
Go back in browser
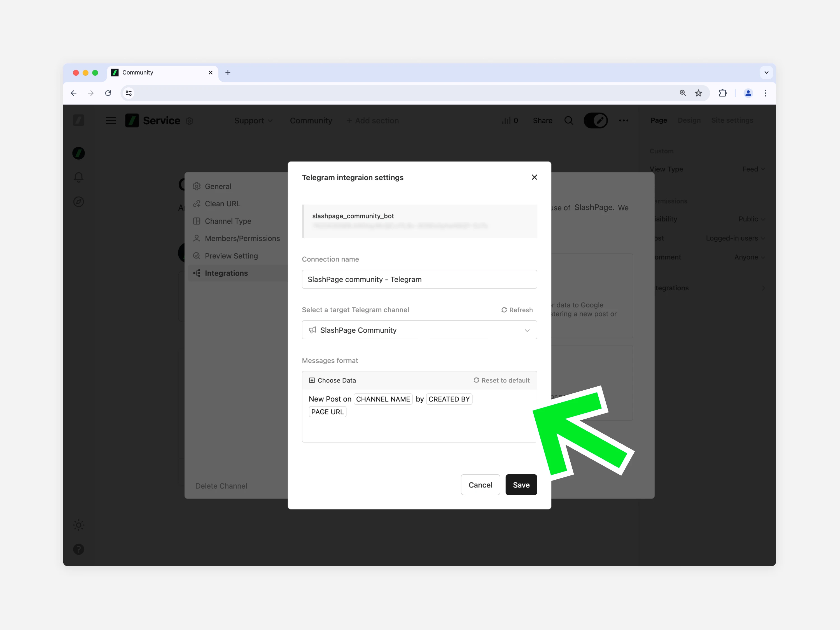[74, 93]
